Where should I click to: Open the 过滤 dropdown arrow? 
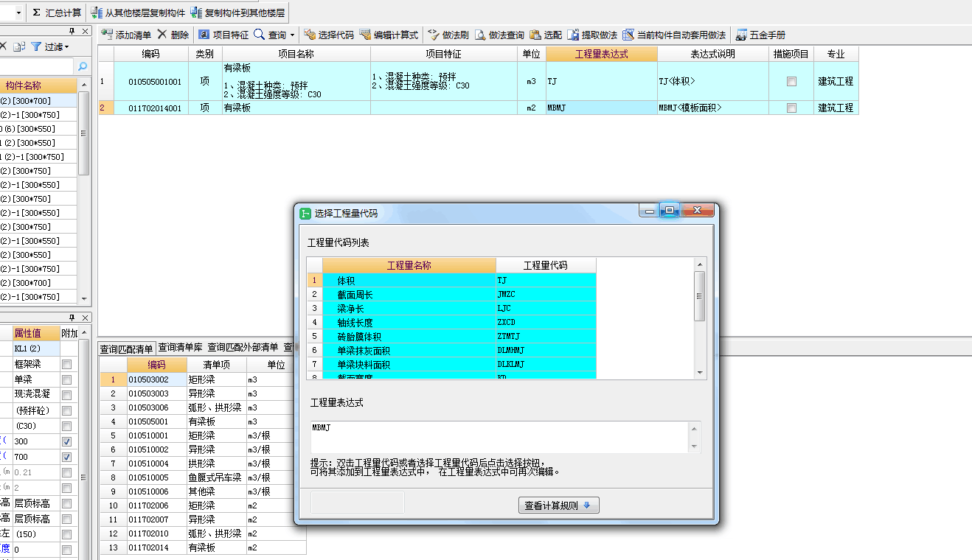[x=67, y=47]
